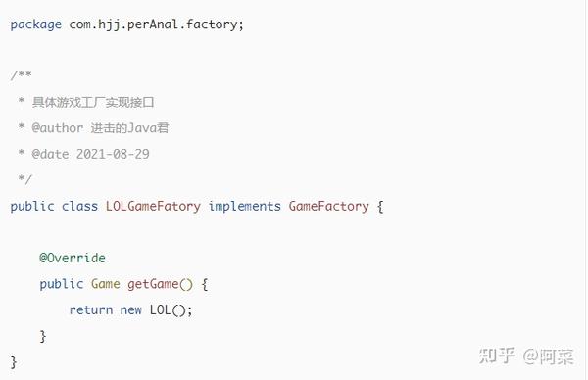Image resolution: width=588 pixels, height=380 pixels.
Task: Click the getGame method name
Action: (153, 284)
